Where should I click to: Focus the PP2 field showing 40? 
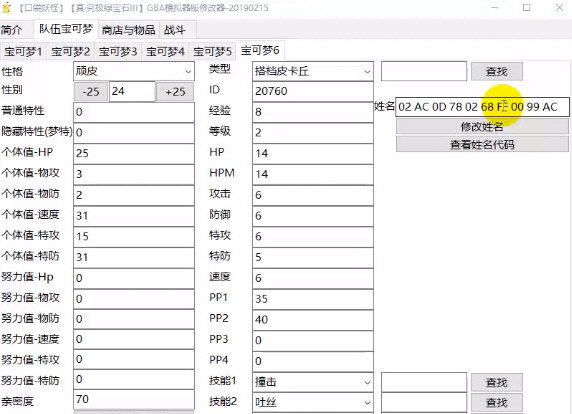point(313,320)
